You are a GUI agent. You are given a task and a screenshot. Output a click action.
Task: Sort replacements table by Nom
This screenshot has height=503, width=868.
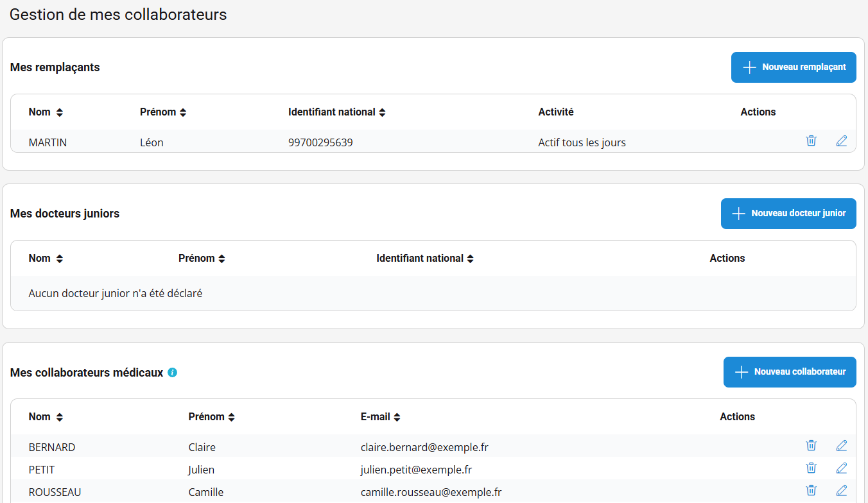[60, 112]
